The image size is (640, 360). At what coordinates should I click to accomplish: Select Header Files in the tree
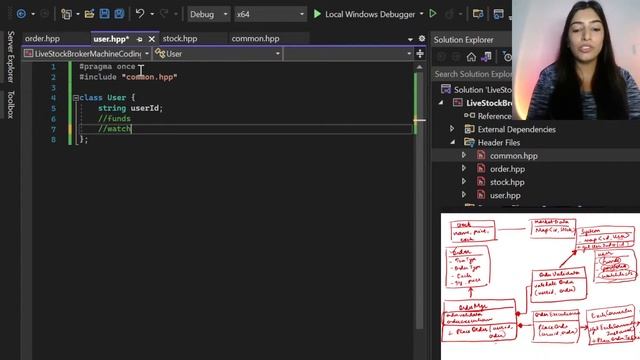[498, 142]
